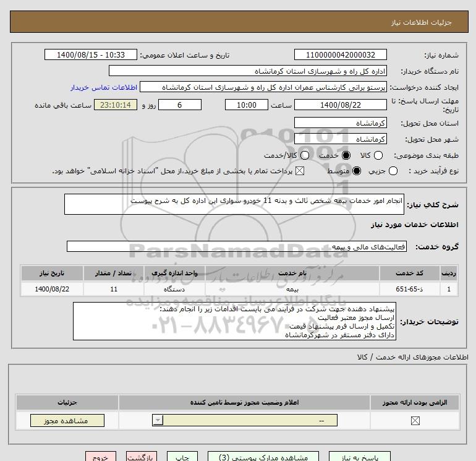This screenshot has height=461, width=476.
Task: Click the بیمه service name cell
Action: (292, 289)
